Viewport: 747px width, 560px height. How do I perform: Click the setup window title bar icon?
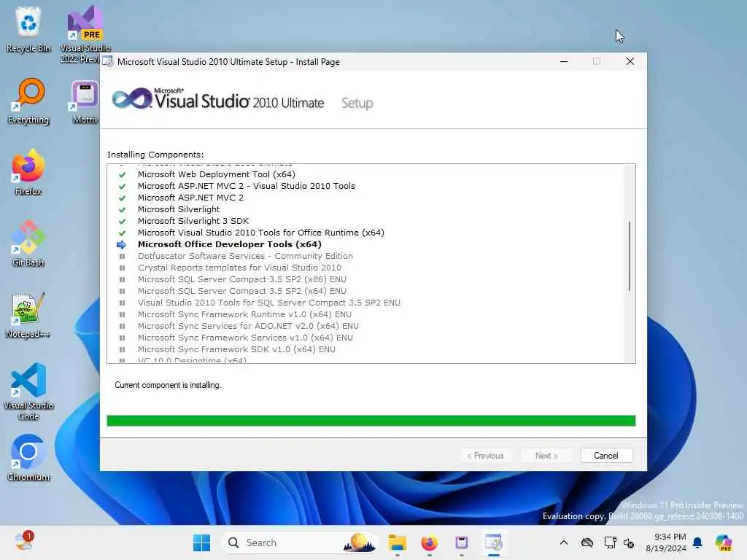(108, 61)
